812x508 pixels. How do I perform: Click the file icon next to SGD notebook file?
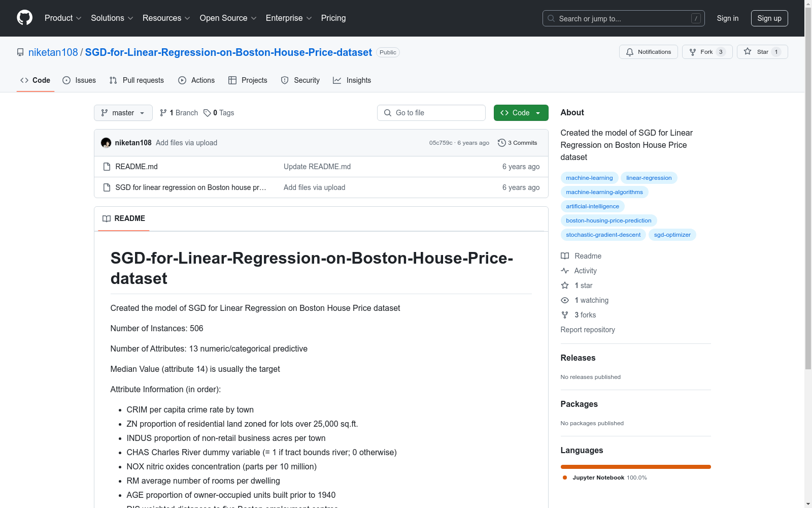click(x=107, y=187)
